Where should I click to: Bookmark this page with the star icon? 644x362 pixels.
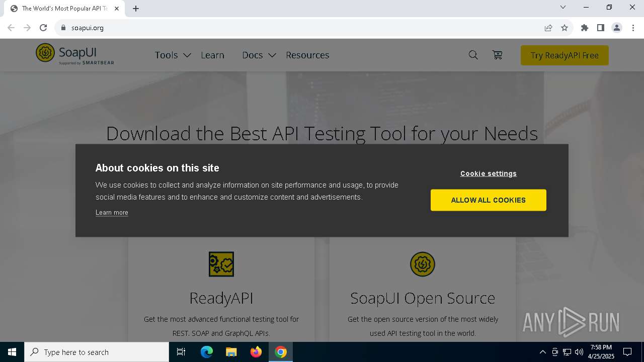(565, 28)
